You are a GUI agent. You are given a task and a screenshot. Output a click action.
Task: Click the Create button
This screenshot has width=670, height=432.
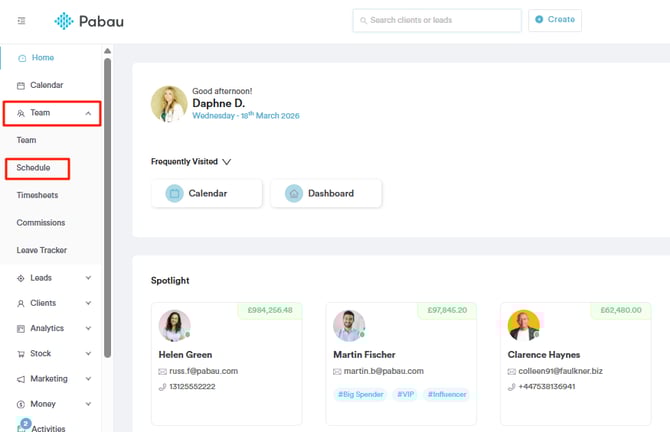(x=554, y=20)
